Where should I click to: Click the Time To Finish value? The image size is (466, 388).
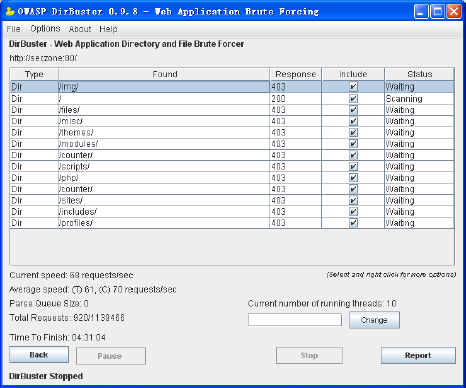[89, 338]
